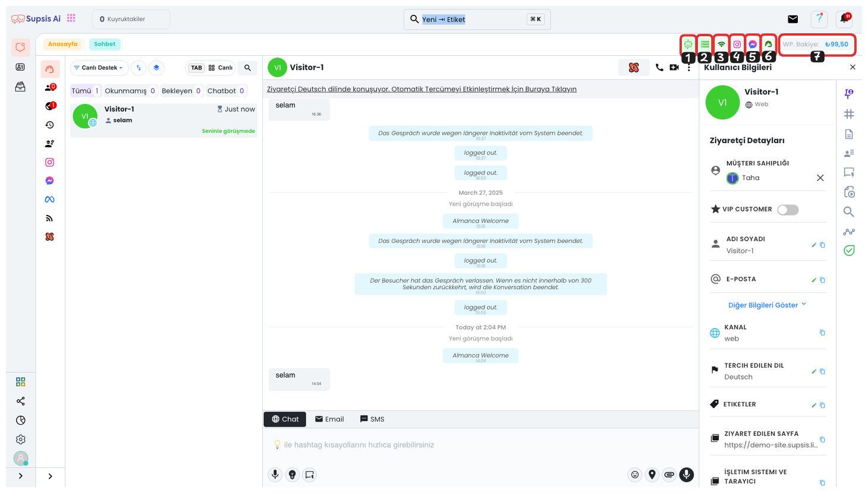Switch to the Sohbet tab
The image size is (868, 493).
pyautogui.click(x=105, y=44)
